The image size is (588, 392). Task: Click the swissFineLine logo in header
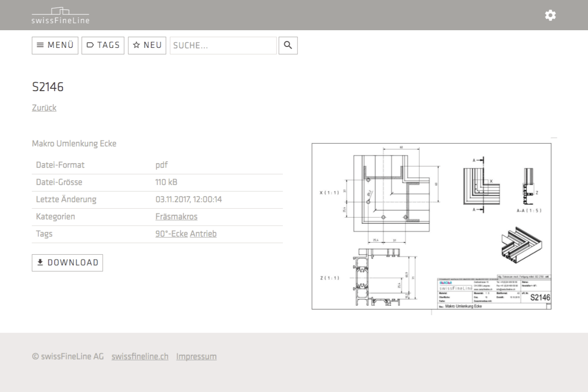pyautogui.click(x=60, y=15)
